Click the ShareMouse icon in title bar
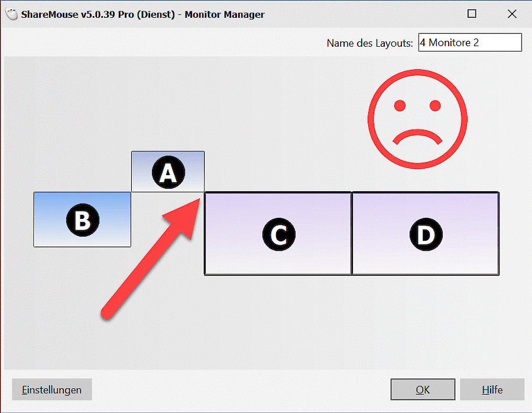 (x=12, y=14)
